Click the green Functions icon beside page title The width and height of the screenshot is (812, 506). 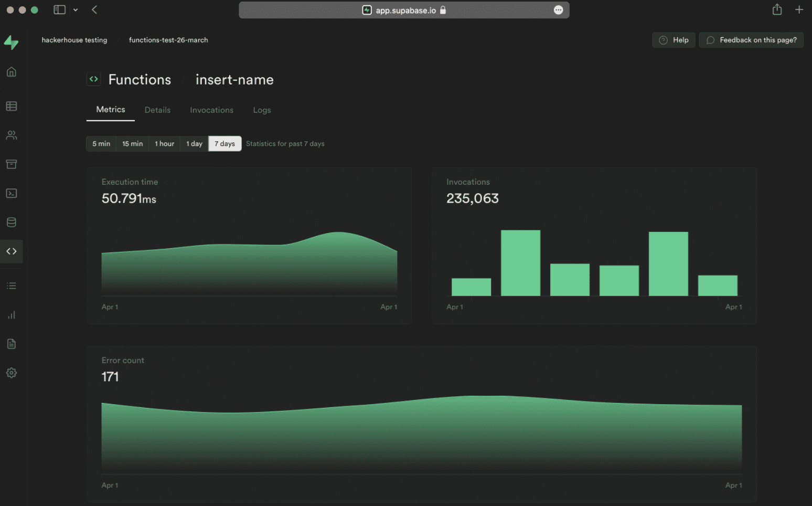(93, 79)
